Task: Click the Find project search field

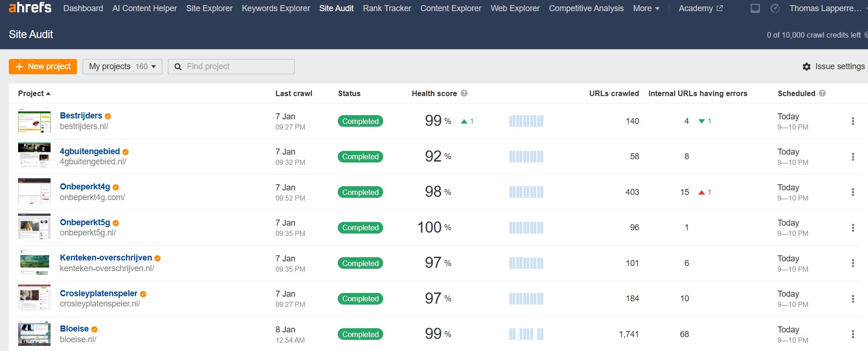Action: point(231,66)
